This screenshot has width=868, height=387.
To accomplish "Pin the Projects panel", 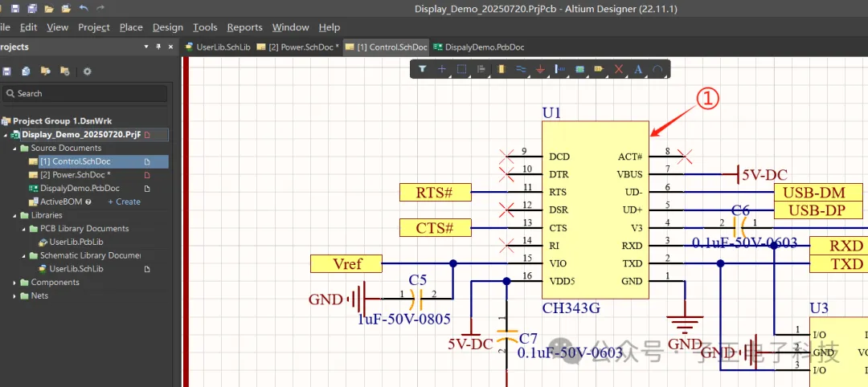I will coord(158,47).
